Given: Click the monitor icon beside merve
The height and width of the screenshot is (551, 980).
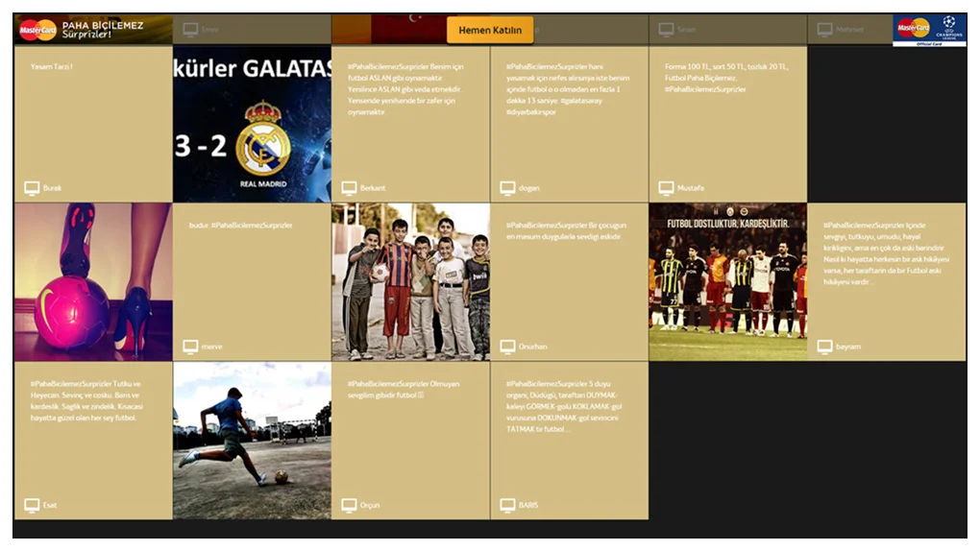Looking at the screenshot, I should 190,347.
